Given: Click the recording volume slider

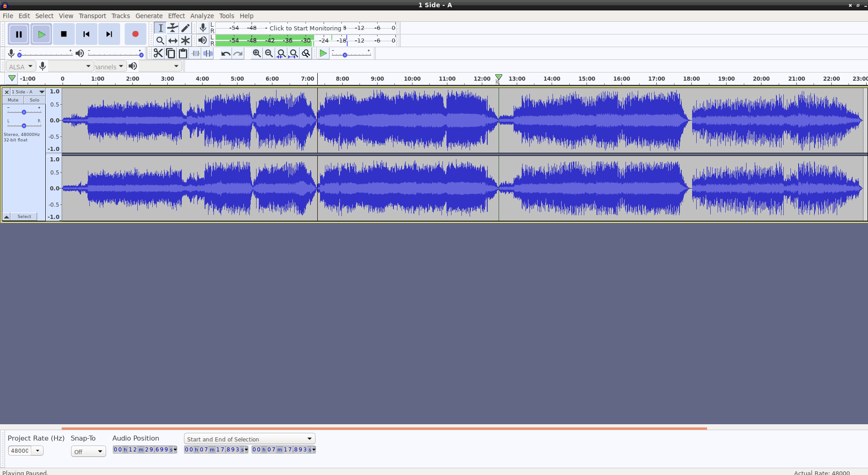Looking at the screenshot, I should 45,54.
